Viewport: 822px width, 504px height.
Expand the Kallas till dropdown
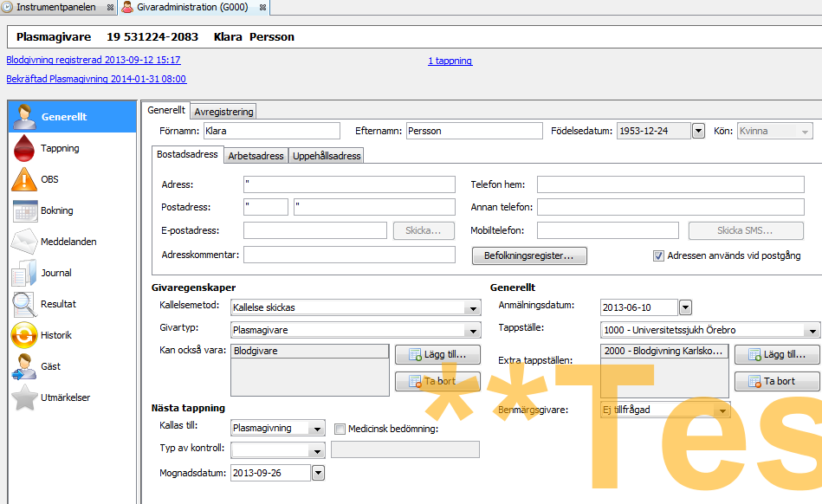[317, 428]
